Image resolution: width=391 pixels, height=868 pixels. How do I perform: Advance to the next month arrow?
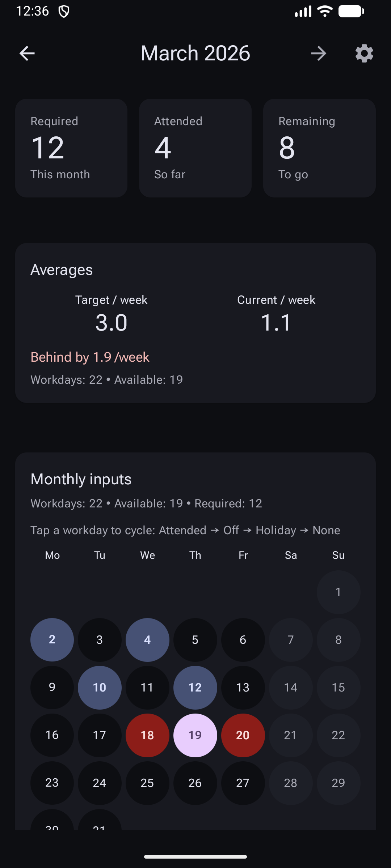pos(319,54)
